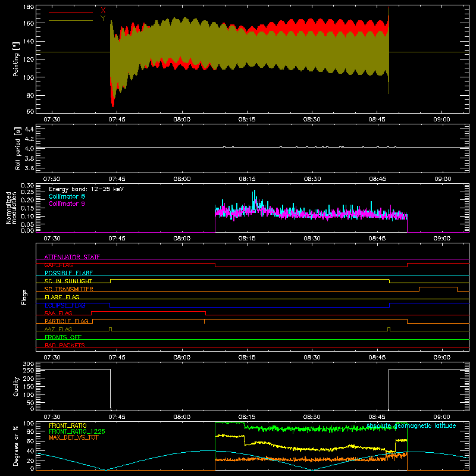Click the 0.30 value on modulation axis
The width and height of the screenshot is (476, 476).
pos(27,186)
